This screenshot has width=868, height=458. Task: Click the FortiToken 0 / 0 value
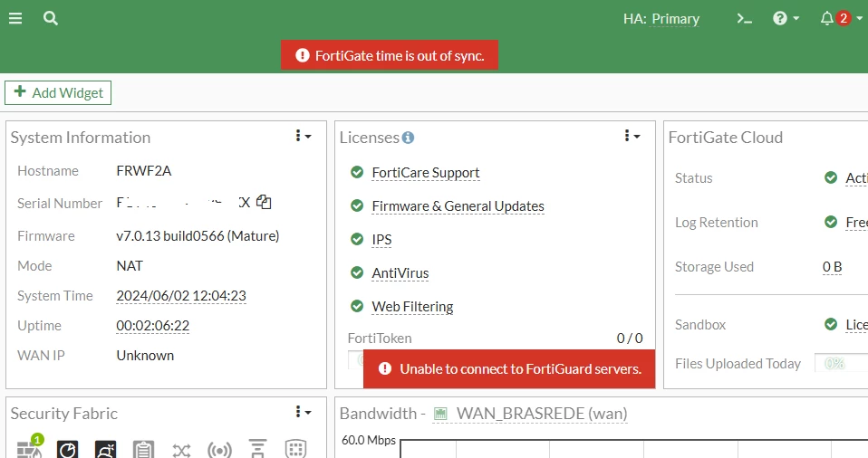(630, 339)
